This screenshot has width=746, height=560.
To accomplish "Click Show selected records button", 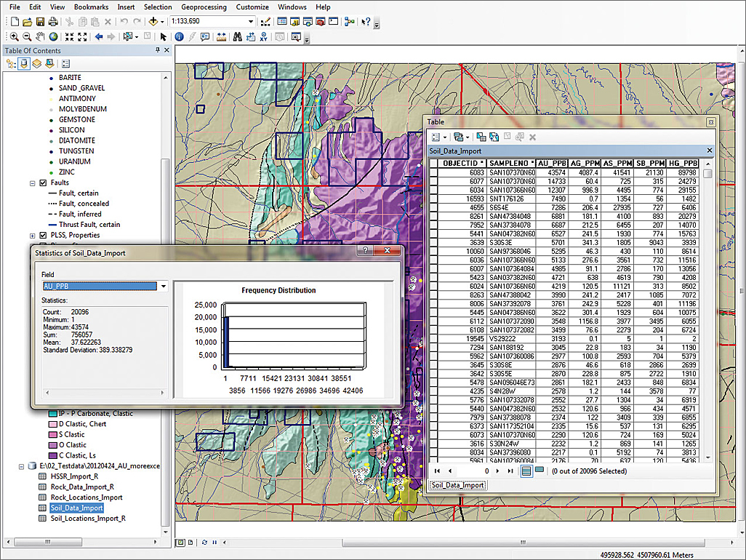I will point(539,471).
